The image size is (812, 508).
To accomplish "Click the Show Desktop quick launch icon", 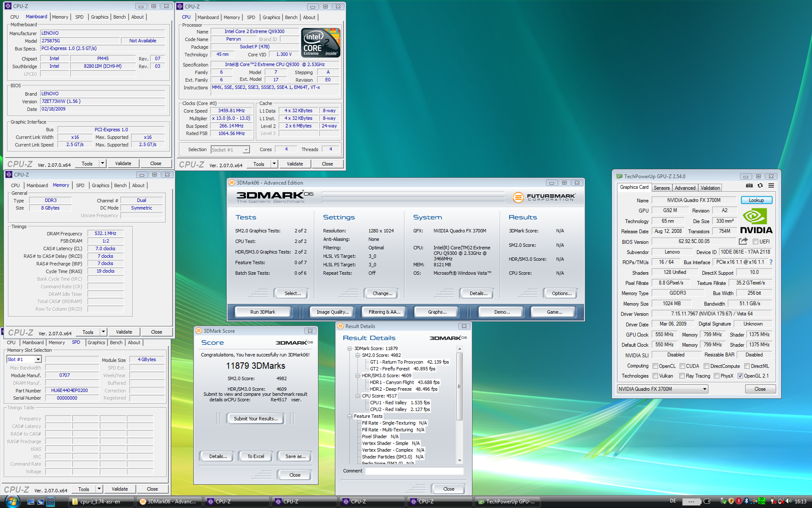I will (30, 502).
